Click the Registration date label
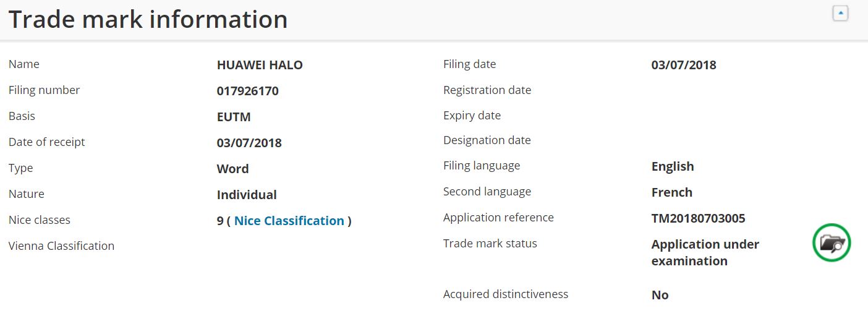 [487, 90]
